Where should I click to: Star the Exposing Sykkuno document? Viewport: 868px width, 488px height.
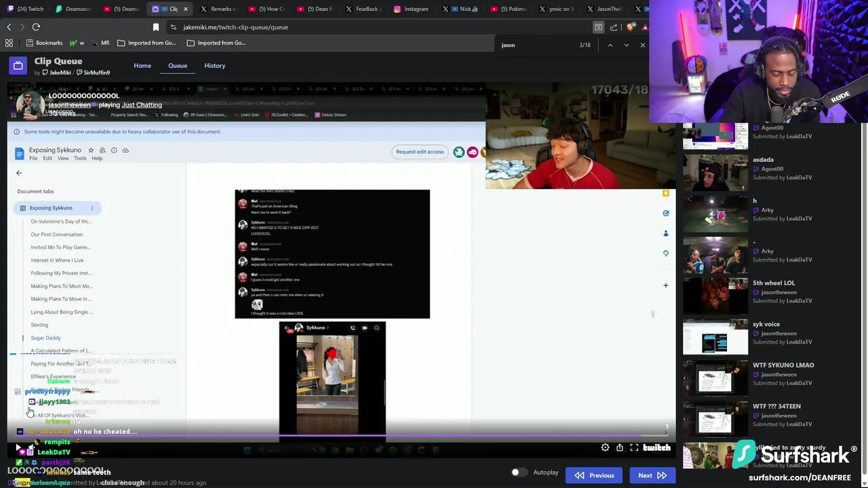coord(91,150)
